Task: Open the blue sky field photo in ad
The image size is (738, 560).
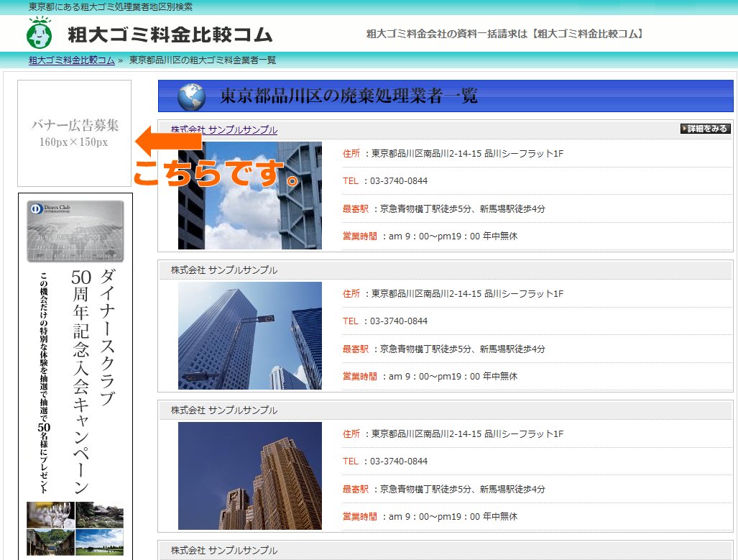Action: pyautogui.click(x=99, y=542)
